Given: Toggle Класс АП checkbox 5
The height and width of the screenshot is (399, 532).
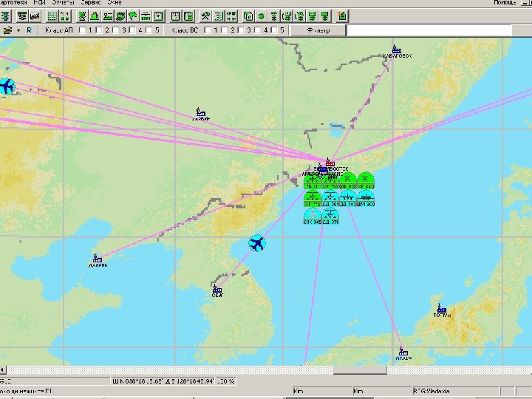Looking at the screenshot, I should (x=149, y=30).
